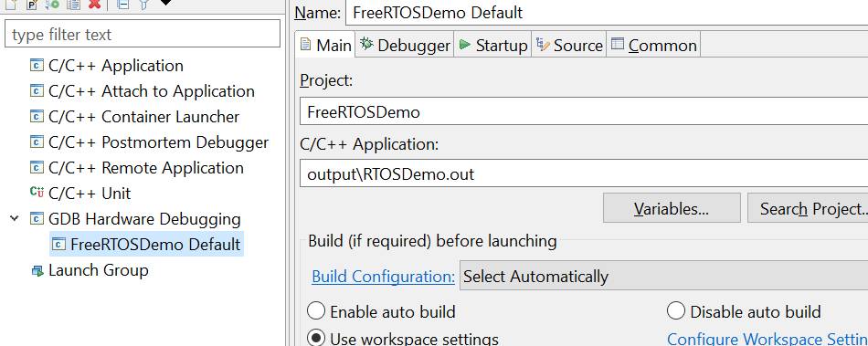This screenshot has height=346, width=868.
Task: Click the Duplicate launch configuration icon
Action: pyautogui.click(x=73, y=4)
